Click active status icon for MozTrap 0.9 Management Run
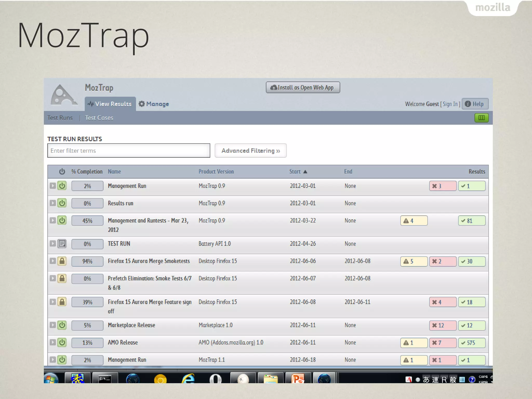 (x=62, y=186)
